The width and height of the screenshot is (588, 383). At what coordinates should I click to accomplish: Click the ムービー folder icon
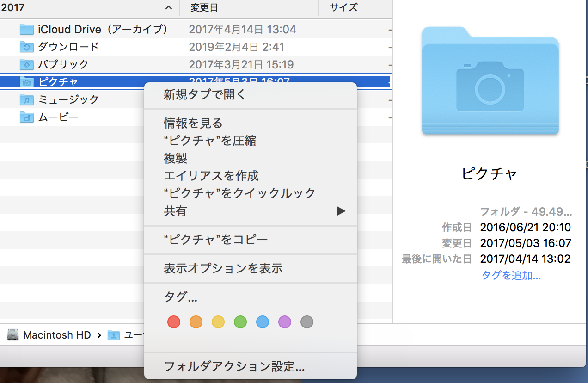click(27, 117)
